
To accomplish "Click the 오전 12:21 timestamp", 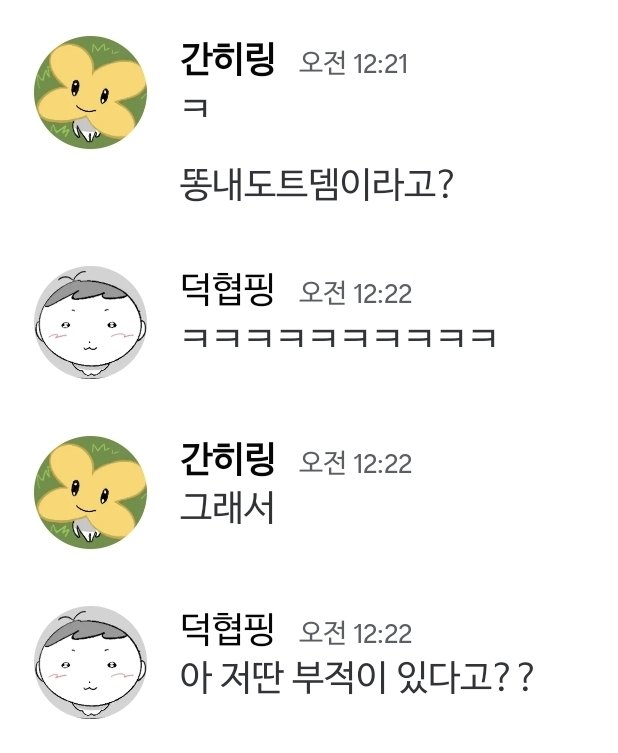I will click(x=353, y=63).
